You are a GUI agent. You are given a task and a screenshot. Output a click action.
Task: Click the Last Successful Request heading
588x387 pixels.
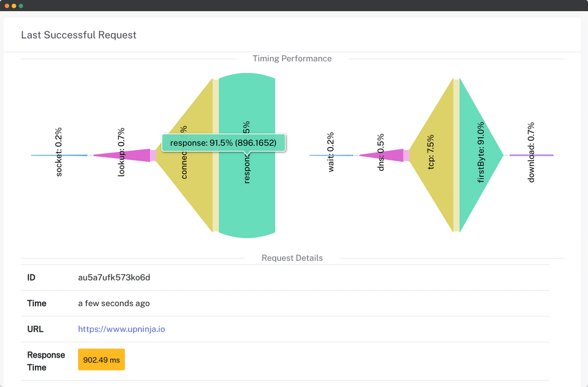[78, 35]
